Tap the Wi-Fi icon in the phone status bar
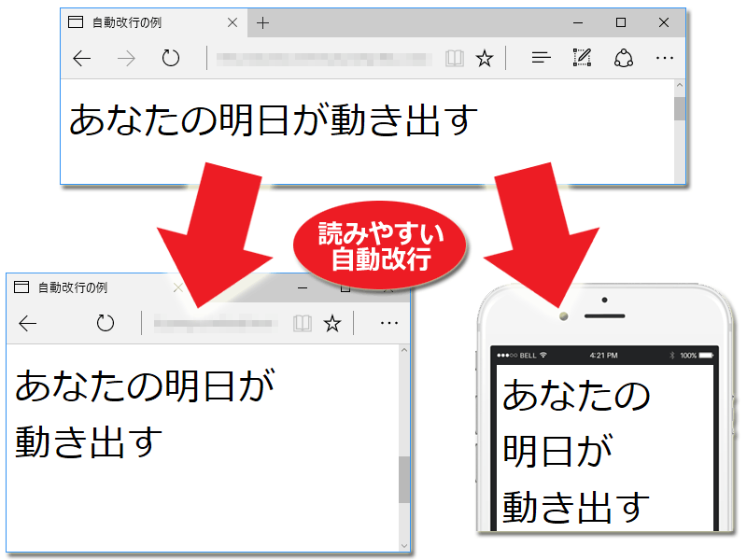Screen dimensions: 747x560 (543, 354)
